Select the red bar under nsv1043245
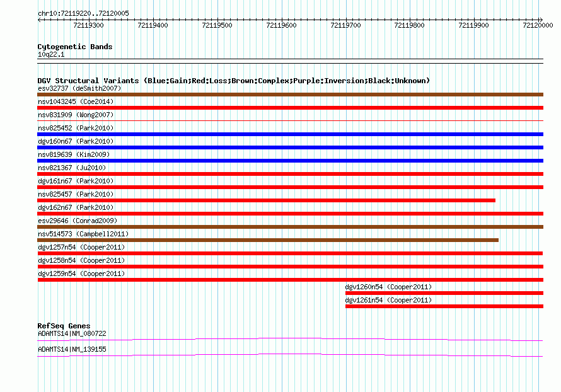This screenshot has height=392, width=561. click(290, 108)
